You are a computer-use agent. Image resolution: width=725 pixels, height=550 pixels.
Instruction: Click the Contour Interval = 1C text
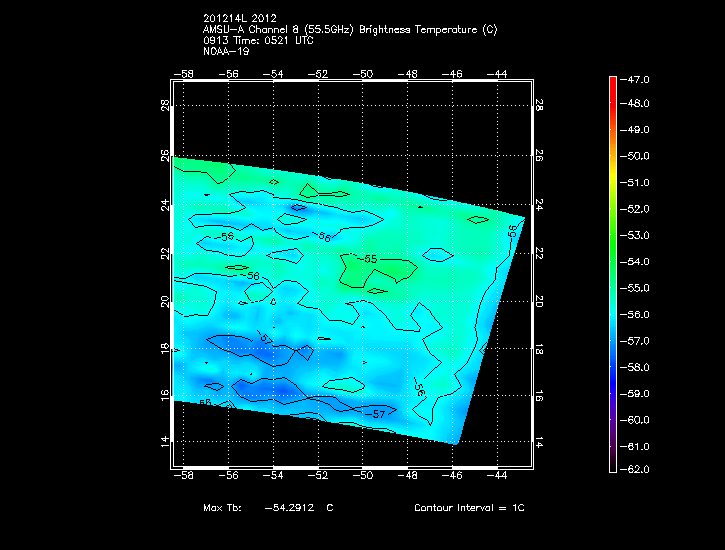click(469, 508)
